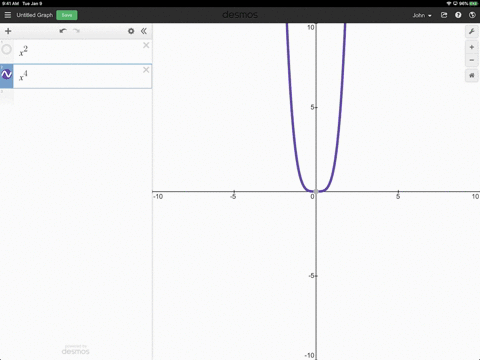Delete the x² expression
The height and width of the screenshot is (360, 480).
click(x=146, y=45)
